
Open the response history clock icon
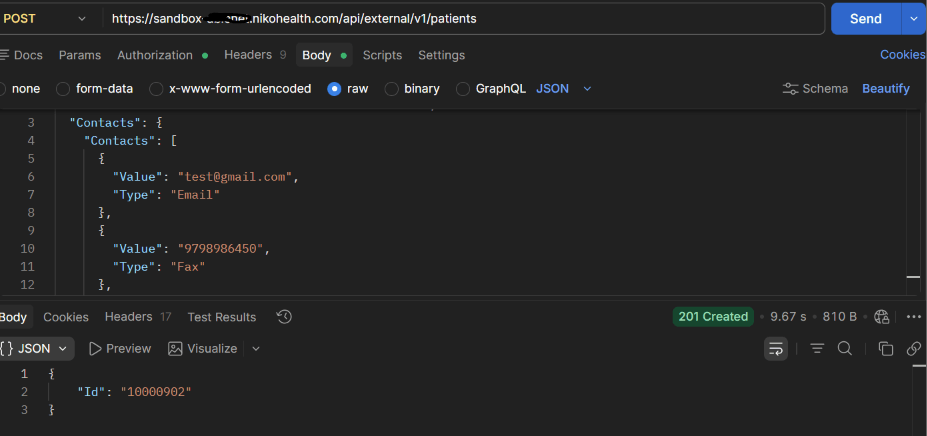(x=284, y=317)
